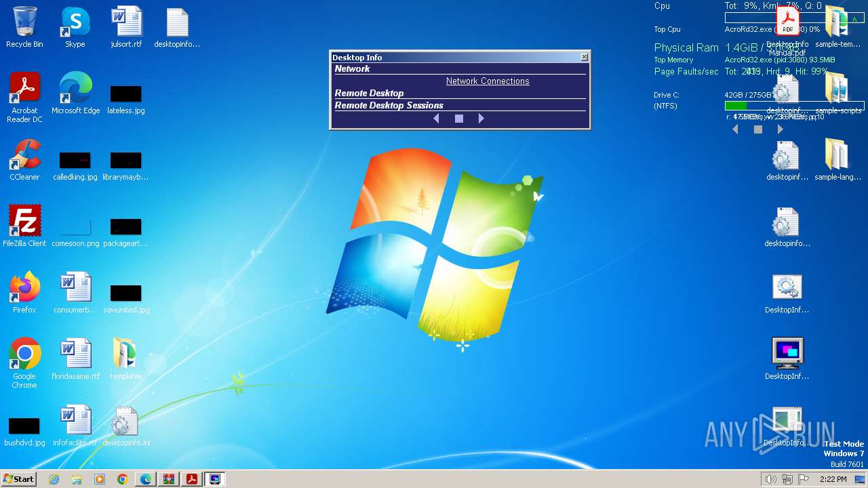This screenshot has height=488, width=868.
Task: Select the sawunited.jpg file
Action: point(126,298)
